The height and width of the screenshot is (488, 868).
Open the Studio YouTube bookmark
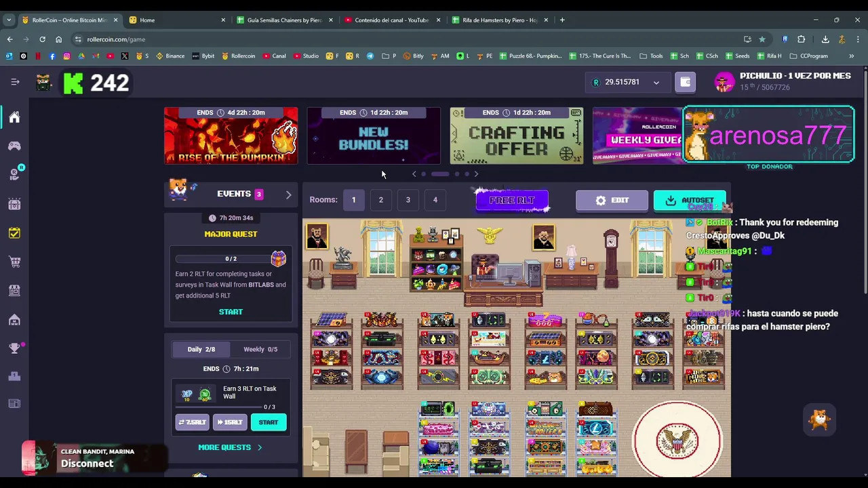click(x=306, y=56)
